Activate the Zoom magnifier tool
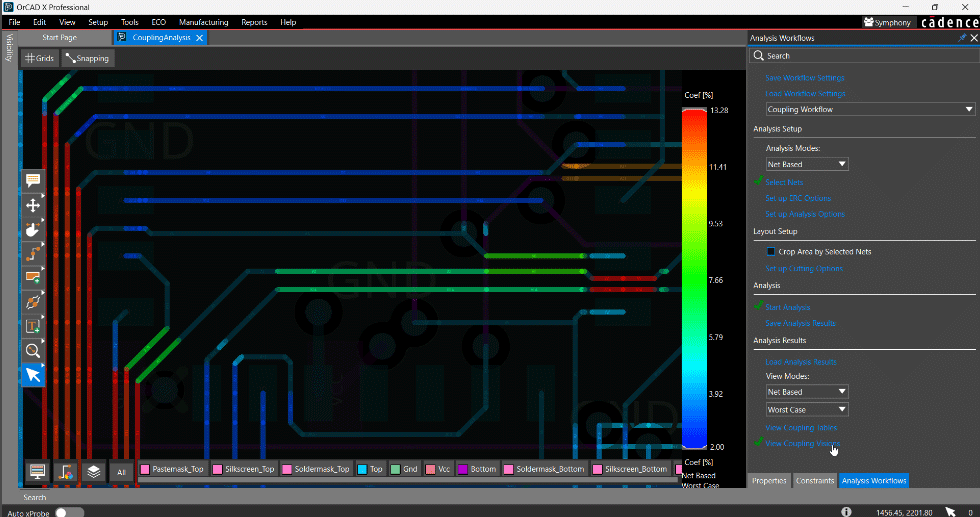This screenshot has width=980, height=517. (33, 350)
